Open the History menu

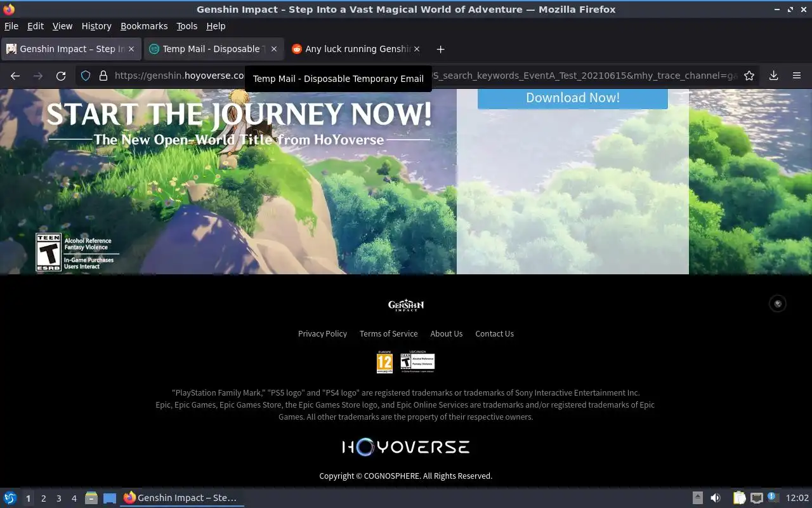pyautogui.click(x=96, y=26)
